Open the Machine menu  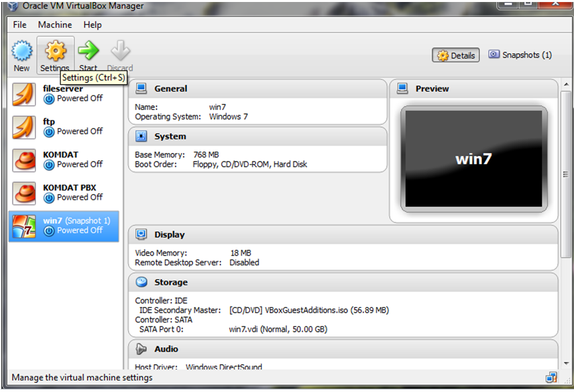[x=55, y=24]
